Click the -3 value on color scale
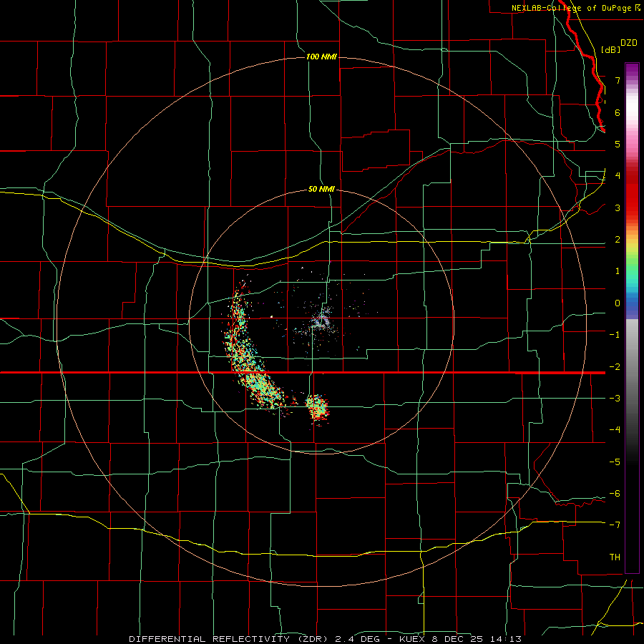 tap(615, 399)
